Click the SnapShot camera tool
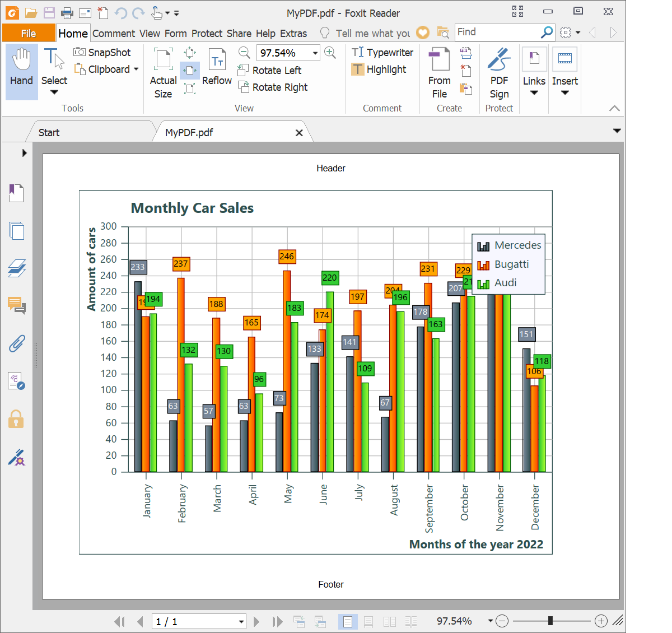This screenshot has height=633, width=672. coord(103,52)
